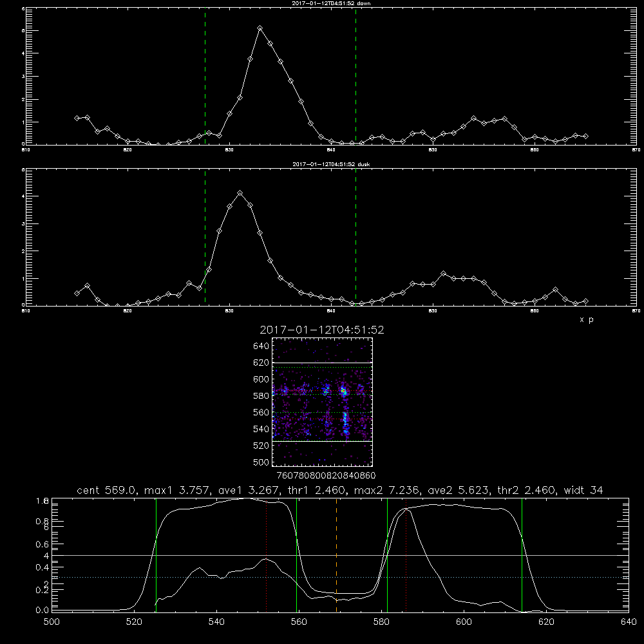Click the green vertical line near 581 in bottom plot
Image resolution: width=644 pixels, height=644 pixels.
click(x=387, y=554)
